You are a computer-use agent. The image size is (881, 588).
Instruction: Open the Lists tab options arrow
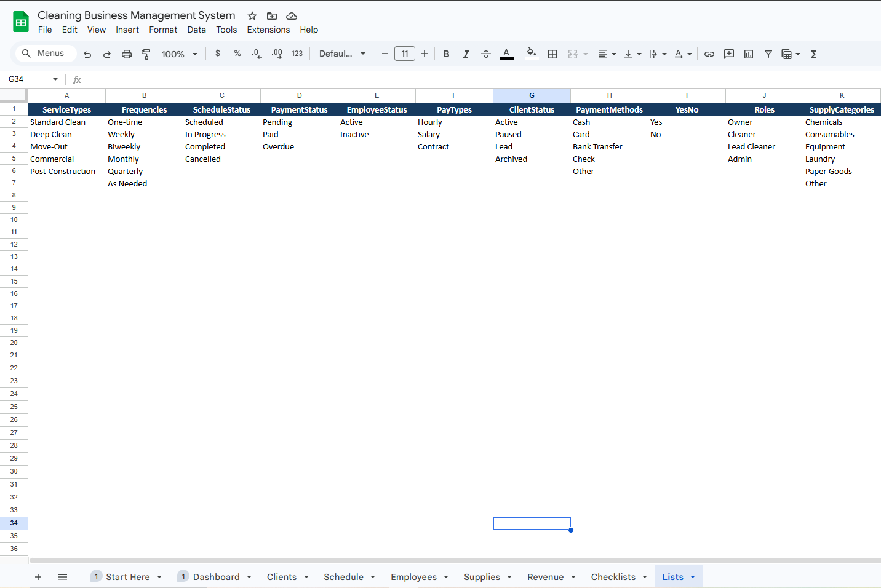click(x=693, y=577)
